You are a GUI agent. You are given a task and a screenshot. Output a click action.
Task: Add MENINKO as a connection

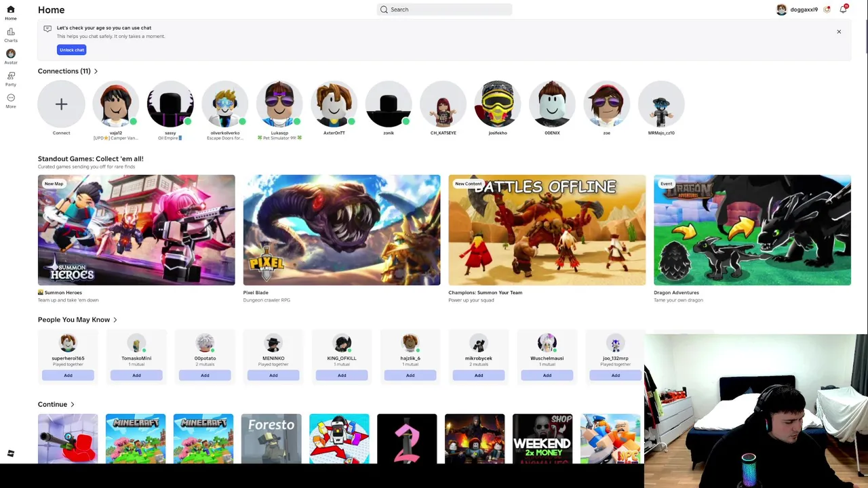(x=273, y=375)
